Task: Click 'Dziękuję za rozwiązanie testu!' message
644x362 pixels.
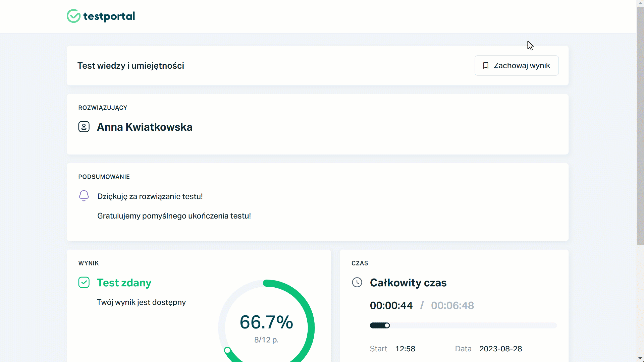Action: pyautogui.click(x=150, y=196)
